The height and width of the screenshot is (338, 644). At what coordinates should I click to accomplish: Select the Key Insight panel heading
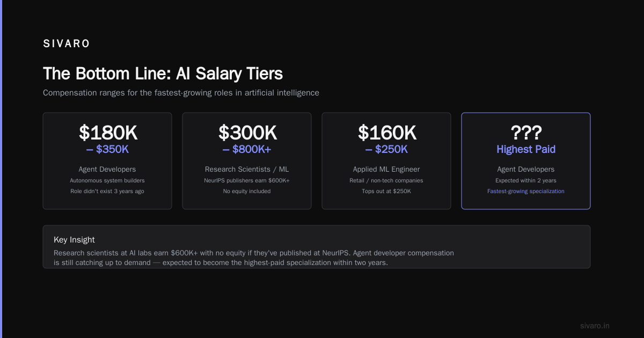tap(74, 240)
